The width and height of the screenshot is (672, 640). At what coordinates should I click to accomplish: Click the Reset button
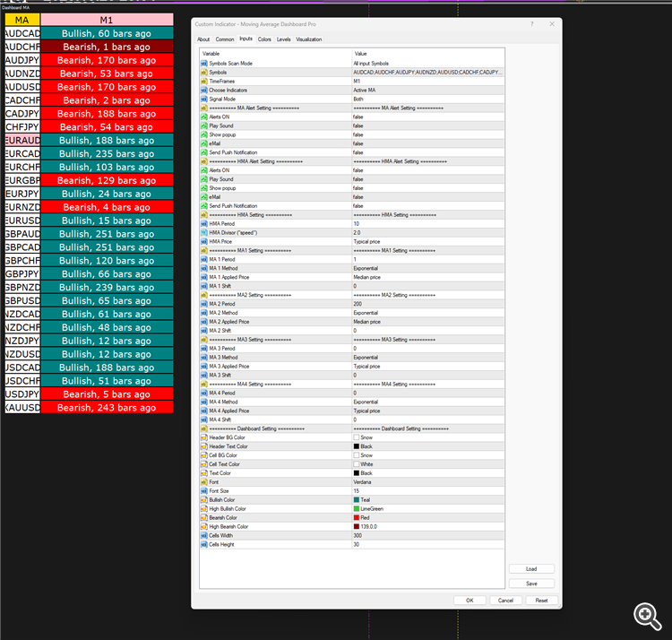[541, 601]
